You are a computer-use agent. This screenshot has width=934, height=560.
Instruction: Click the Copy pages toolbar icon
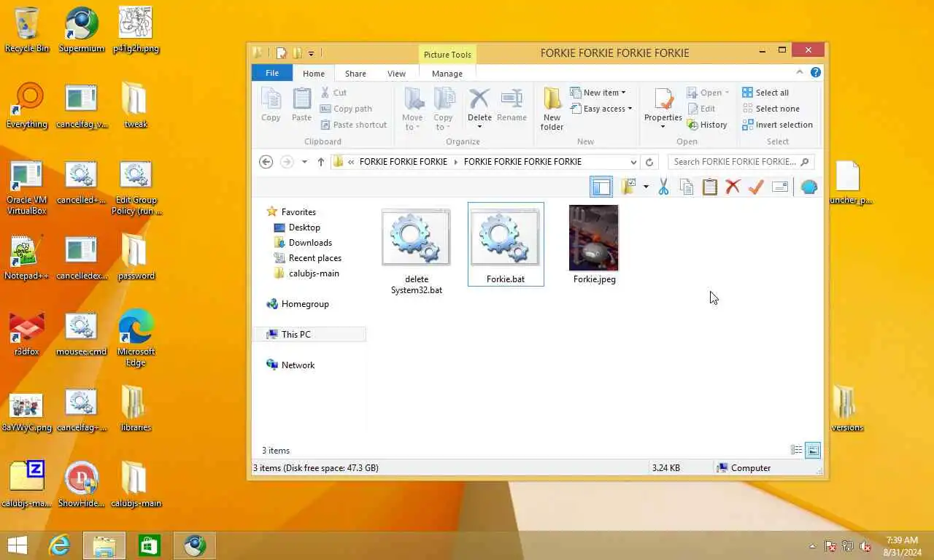[x=687, y=187]
